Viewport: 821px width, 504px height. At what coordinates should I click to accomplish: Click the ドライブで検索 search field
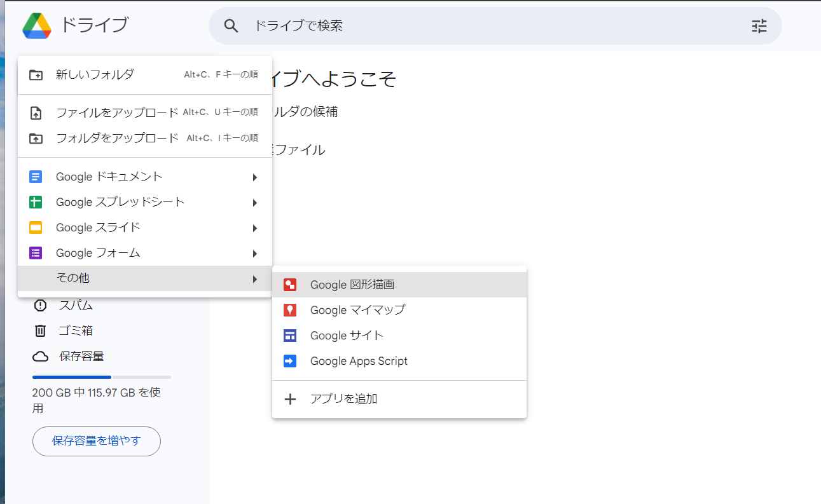495,26
